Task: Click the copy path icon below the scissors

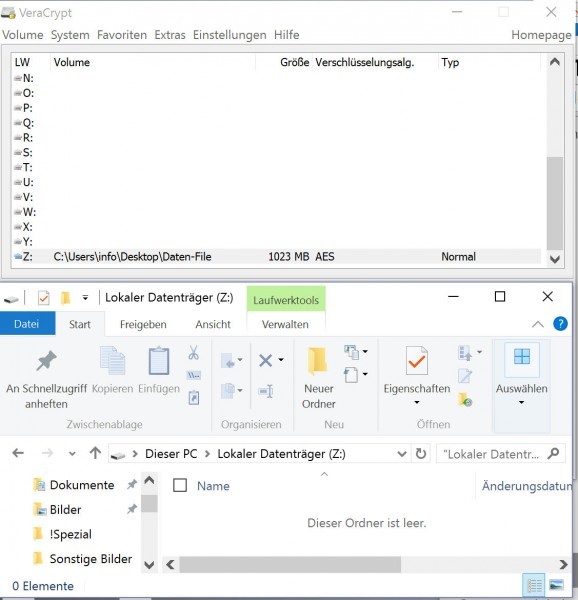Action: point(194,375)
